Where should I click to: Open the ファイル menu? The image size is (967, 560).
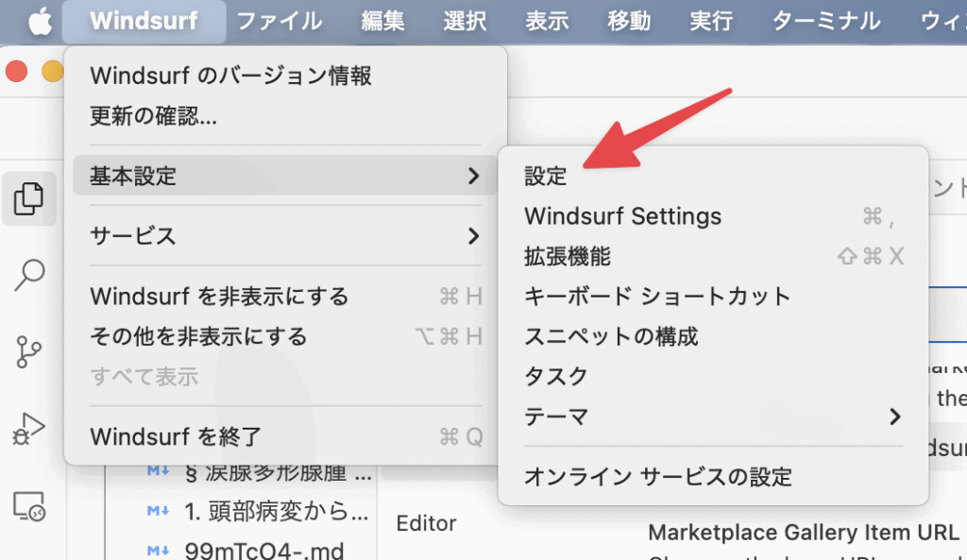(280, 22)
